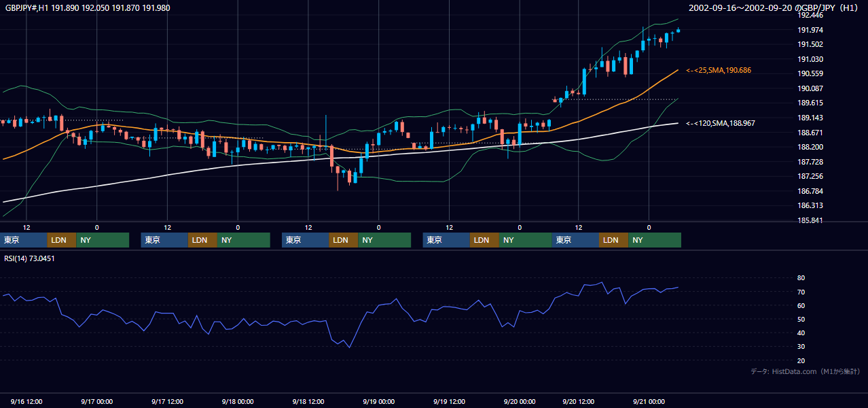Select the NY session block for 9/20
This screenshot has width=868, height=408.
[x=655, y=240]
